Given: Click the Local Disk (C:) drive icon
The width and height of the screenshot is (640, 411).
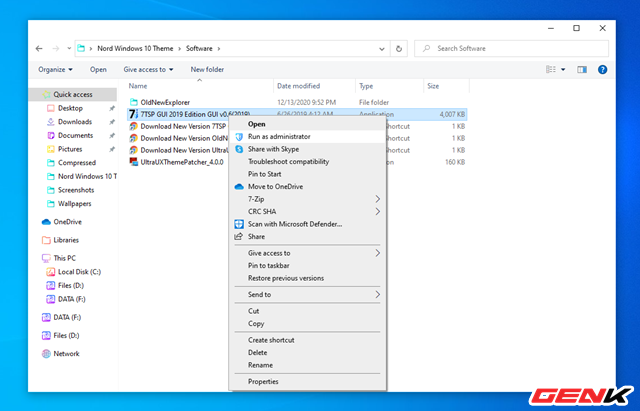Looking at the screenshot, I should (x=51, y=272).
